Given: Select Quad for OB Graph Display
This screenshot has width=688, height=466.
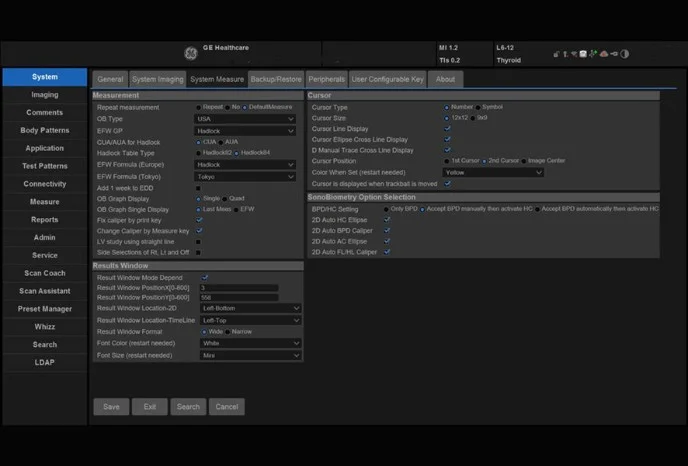Looking at the screenshot, I should [224, 198].
